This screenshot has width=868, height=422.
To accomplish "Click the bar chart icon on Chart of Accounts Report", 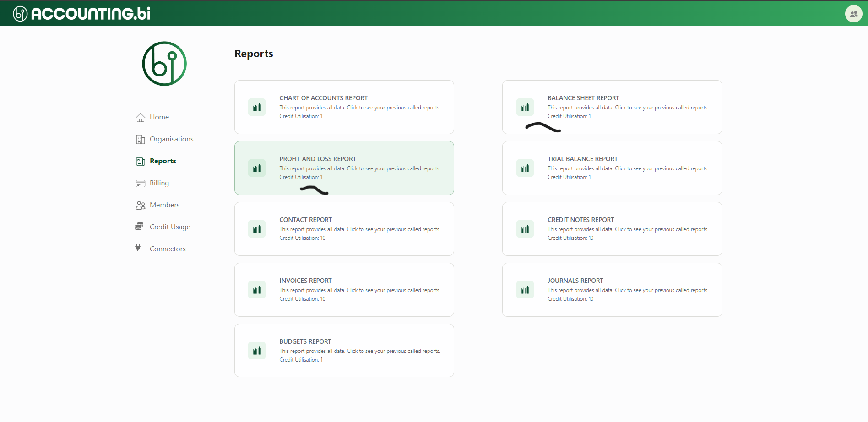I will point(257,107).
